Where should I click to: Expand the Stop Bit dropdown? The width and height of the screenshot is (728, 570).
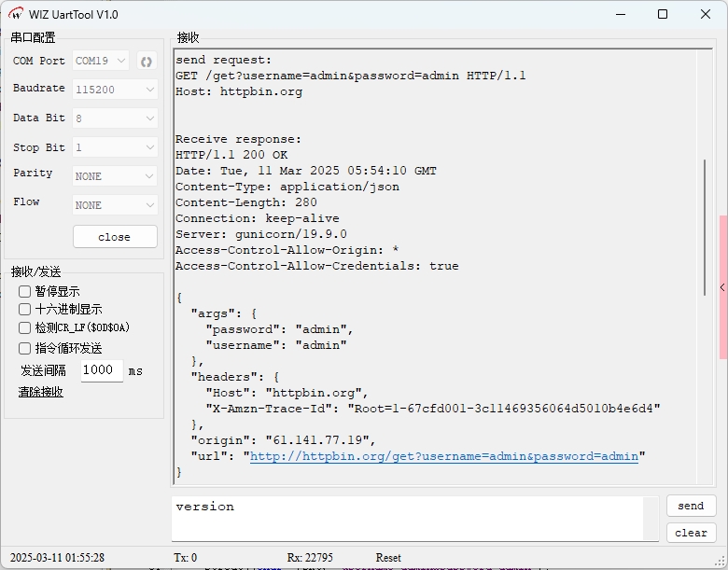(115, 147)
